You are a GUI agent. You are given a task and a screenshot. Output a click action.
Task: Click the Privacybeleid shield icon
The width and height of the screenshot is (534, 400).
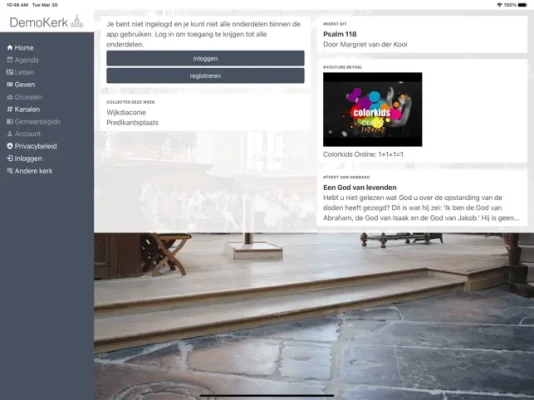pos(10,146)
